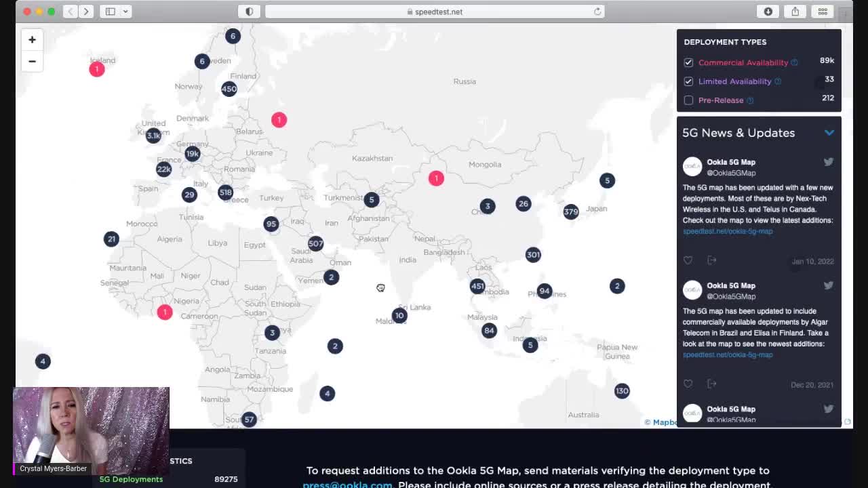
Task: Email press@ookla.com link
Action: [347, 484]
